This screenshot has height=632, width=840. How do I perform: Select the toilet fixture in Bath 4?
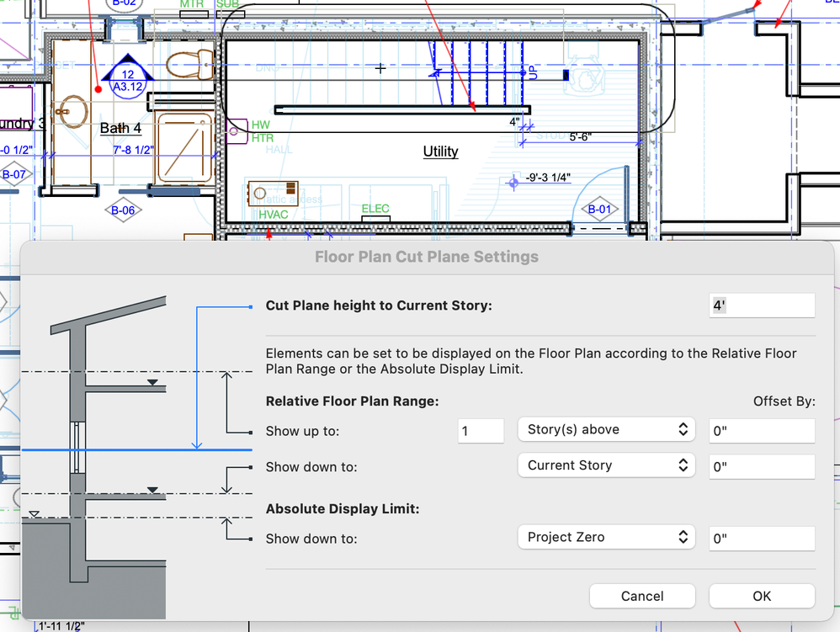(190, 64)
